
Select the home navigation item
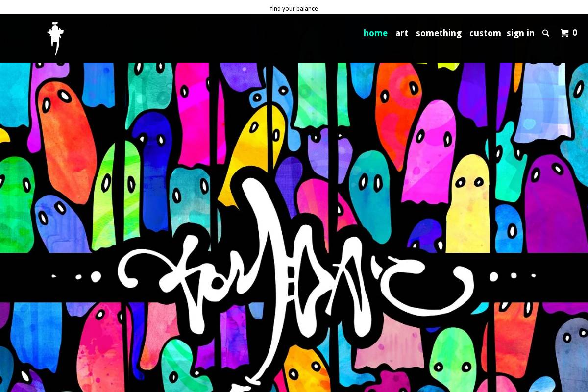tap(375, 33)
